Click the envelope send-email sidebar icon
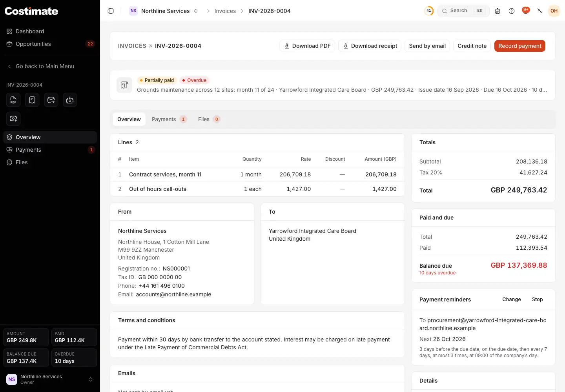 [51, 100]
